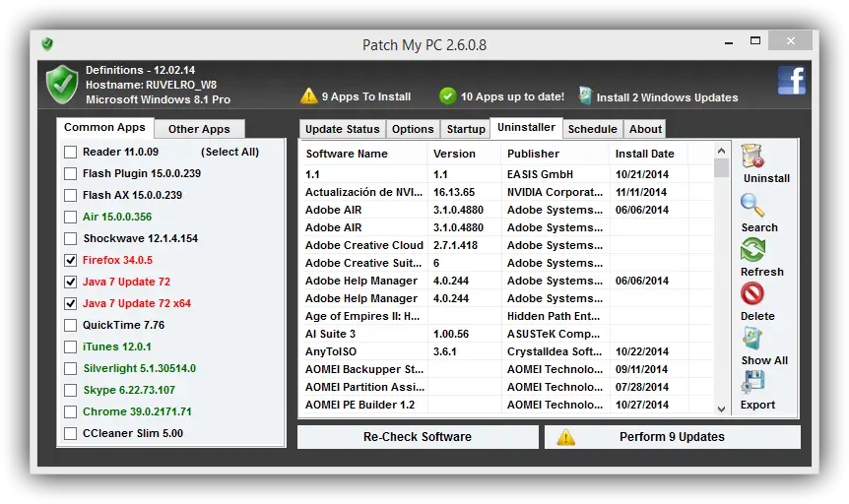Switch to the Common Apps tab
Screen dimensions: 849x504
104,127
